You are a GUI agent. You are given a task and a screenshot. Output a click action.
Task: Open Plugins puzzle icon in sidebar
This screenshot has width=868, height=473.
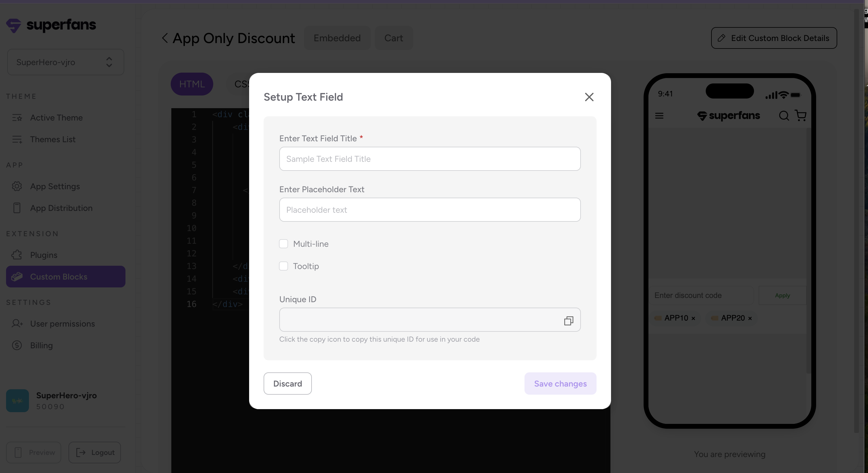coord(17,255)
